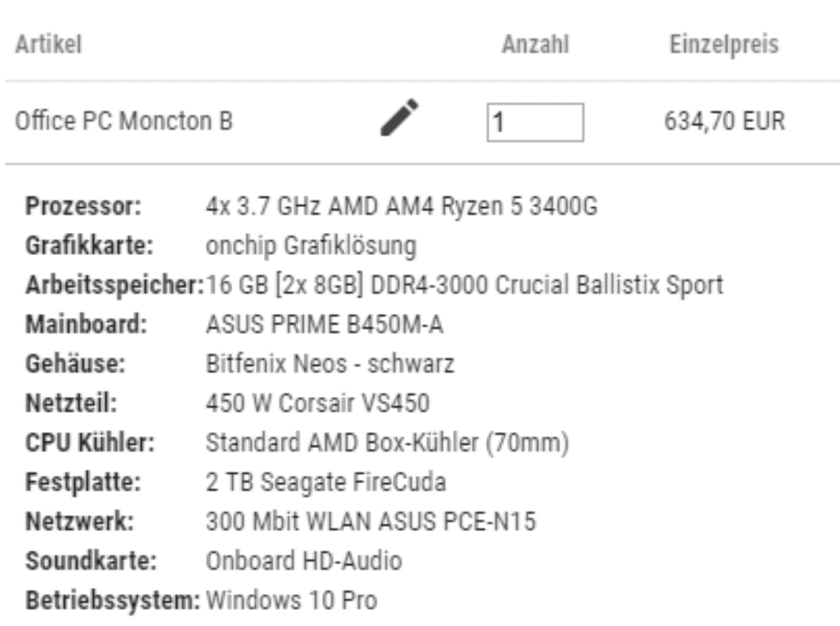Click the 2 TB Seagate FireCuda entry

coord(326,483)
